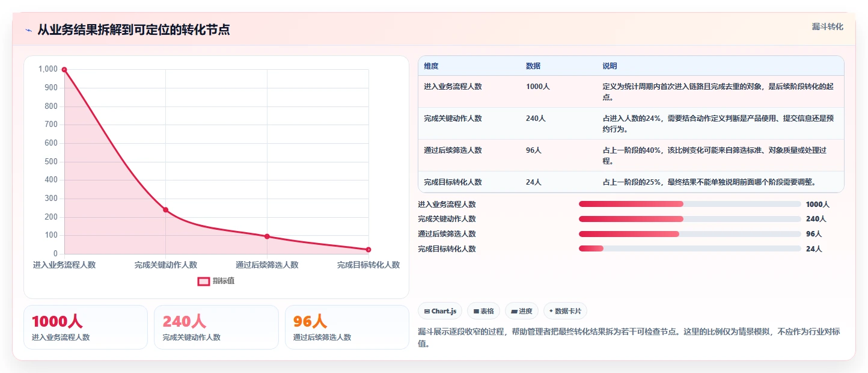Click the 指标值 legend label
Viewport: 868px width, 373px height.
(224, 281)
